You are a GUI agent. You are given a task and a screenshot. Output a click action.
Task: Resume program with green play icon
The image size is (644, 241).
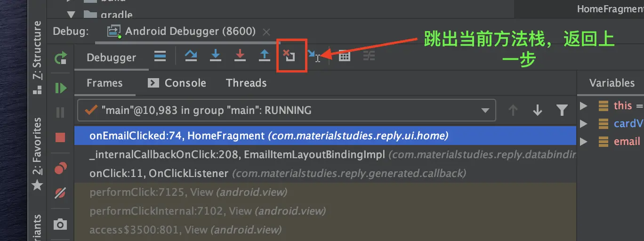click(x=61, y=88)
